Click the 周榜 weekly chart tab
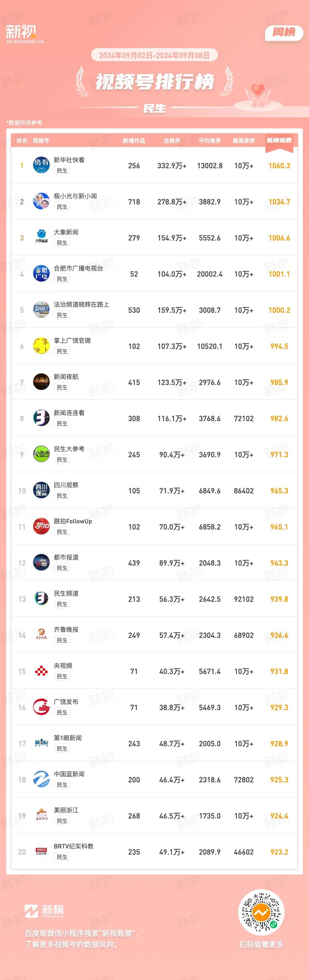Screen dimensions: 309x980 tap(284, 33)
